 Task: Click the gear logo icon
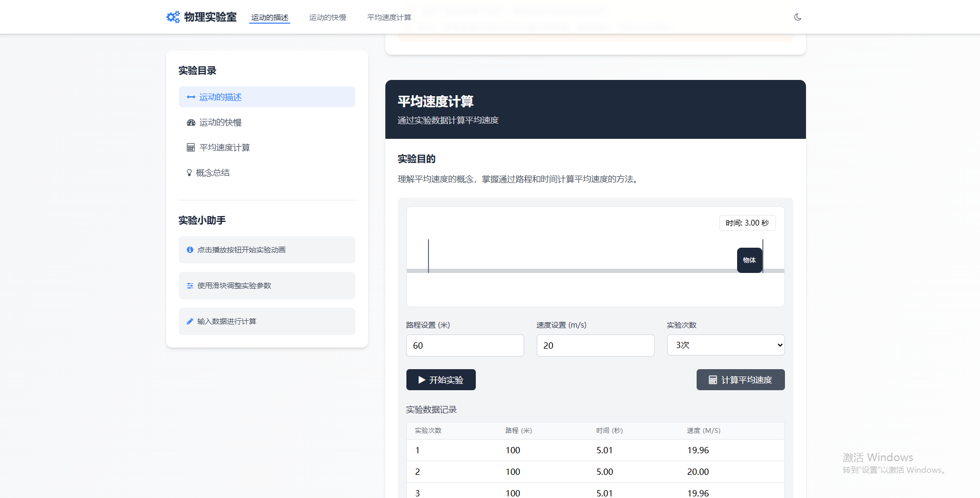click(173, 17)
